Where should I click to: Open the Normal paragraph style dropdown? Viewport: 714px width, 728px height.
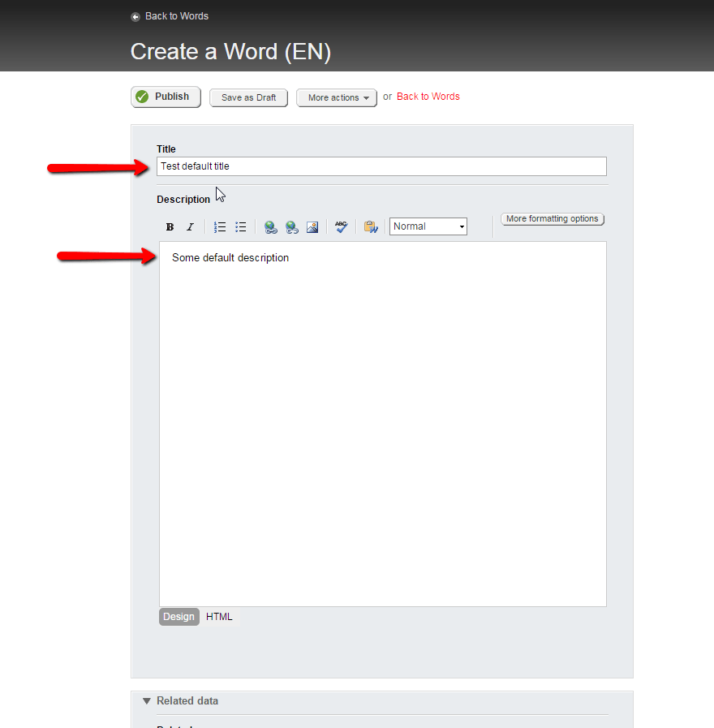pos(428,226)
